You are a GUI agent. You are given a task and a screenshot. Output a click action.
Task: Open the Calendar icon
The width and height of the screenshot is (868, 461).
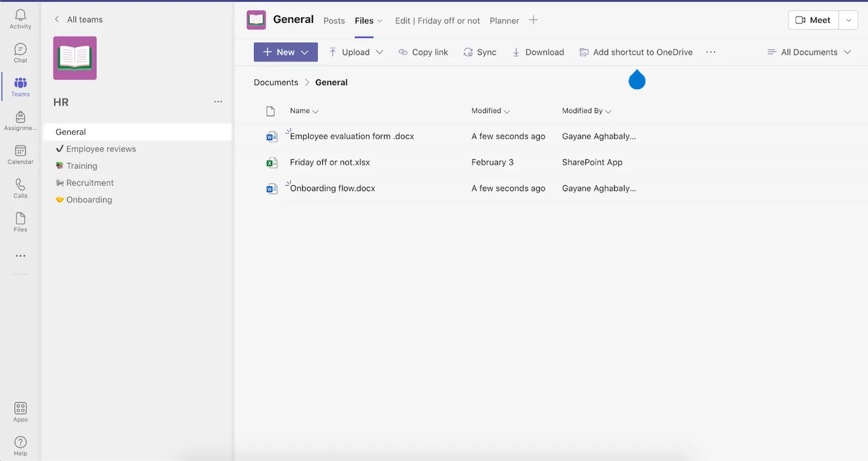point(20,155)
